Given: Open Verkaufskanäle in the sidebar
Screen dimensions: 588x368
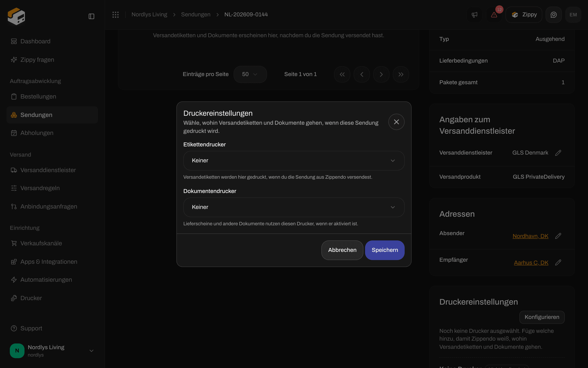Looking at the screenshot, I should (x=52, y=243).
